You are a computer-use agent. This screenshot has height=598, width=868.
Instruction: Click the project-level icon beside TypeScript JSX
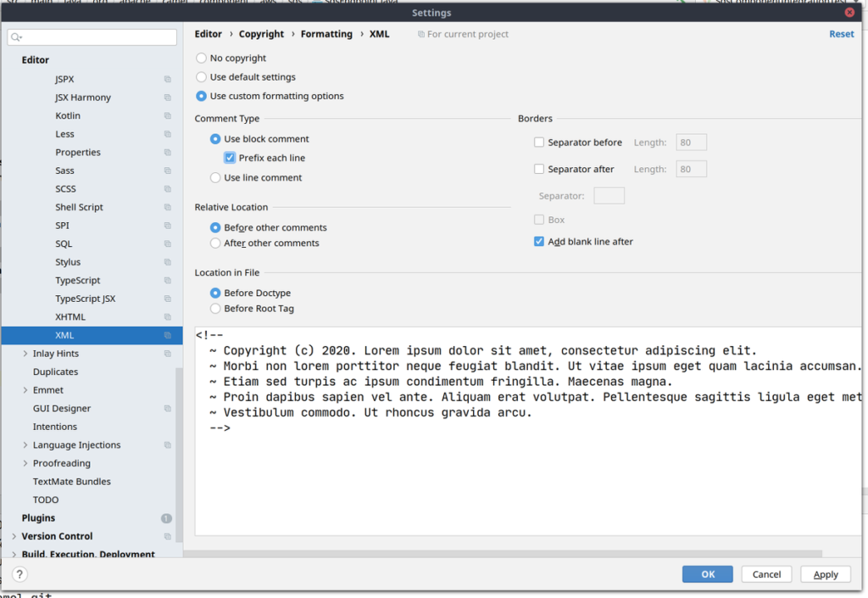click(x=168, y=299)
